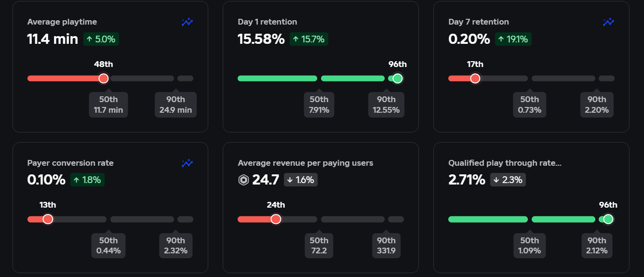Screen dimensions: 644x277
Task: Click the 2.3% decrease badge on play through rate
Action: point(508,180)
